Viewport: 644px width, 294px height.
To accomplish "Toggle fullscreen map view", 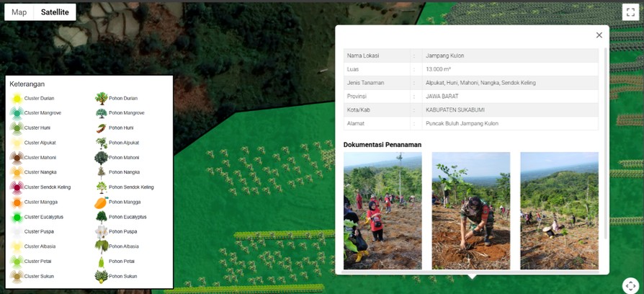I will pyautogui.click(x=630, y=12).
